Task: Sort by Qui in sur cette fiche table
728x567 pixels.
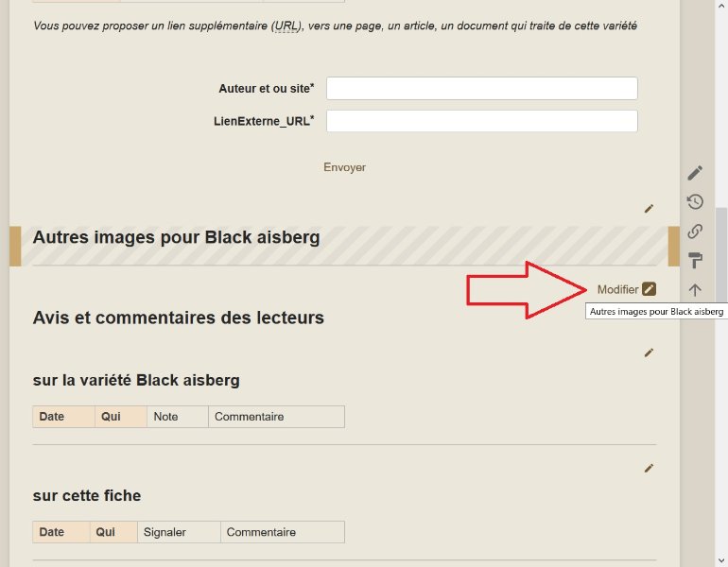Action: point(105,532)
